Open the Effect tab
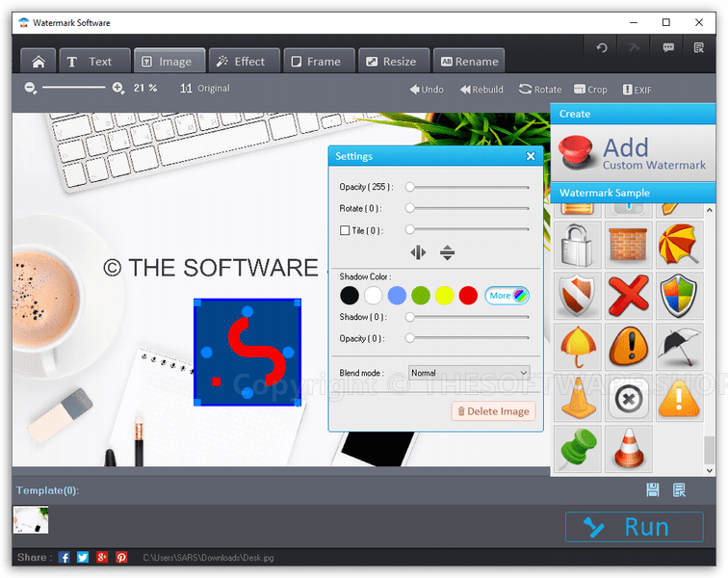The height and width of the screenshot is (578, 728). tap(245, 62)
